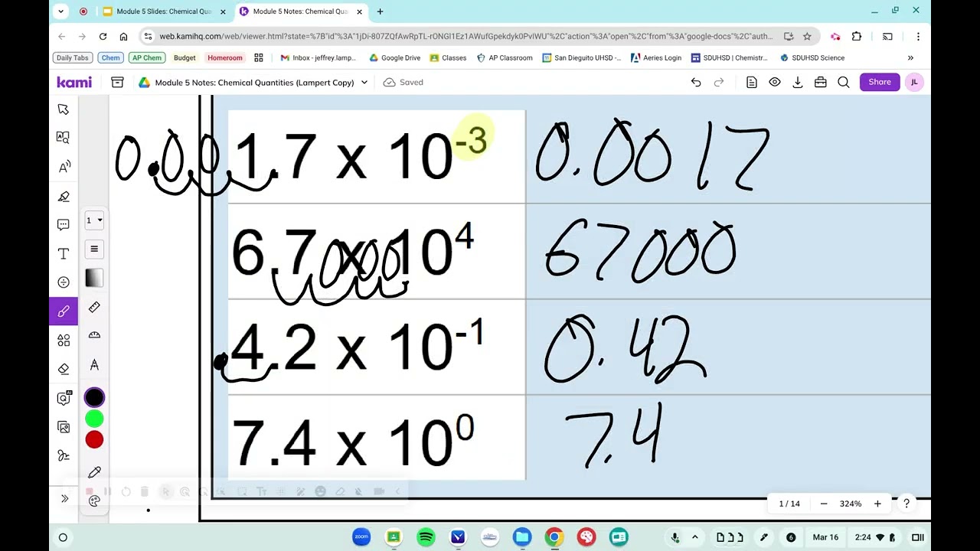Select the compass drawing aid
The height and width of the screenshot is (551, 980).
pyautogui.click(x=94, y=364)
